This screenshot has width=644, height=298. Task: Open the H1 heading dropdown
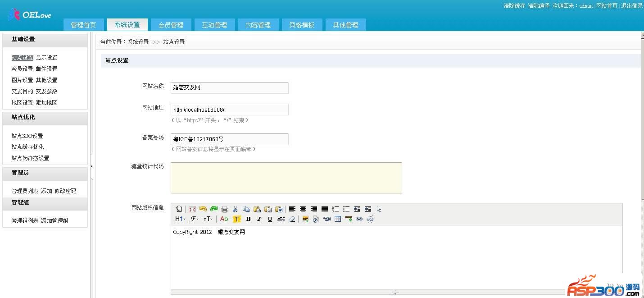[180, 219]
